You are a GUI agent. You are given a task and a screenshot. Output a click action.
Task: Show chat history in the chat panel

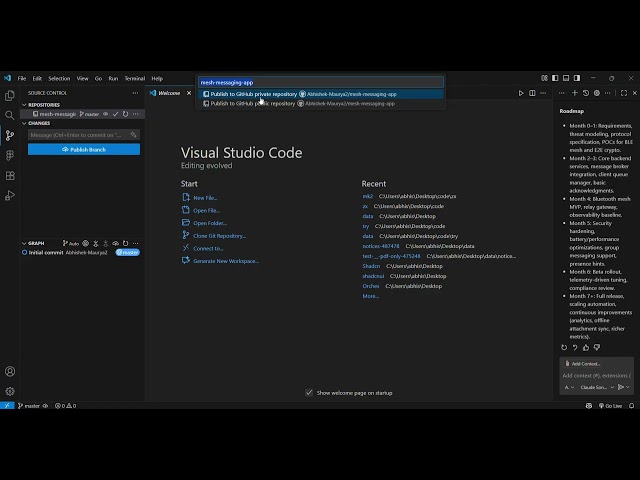[x=586, y=93]
